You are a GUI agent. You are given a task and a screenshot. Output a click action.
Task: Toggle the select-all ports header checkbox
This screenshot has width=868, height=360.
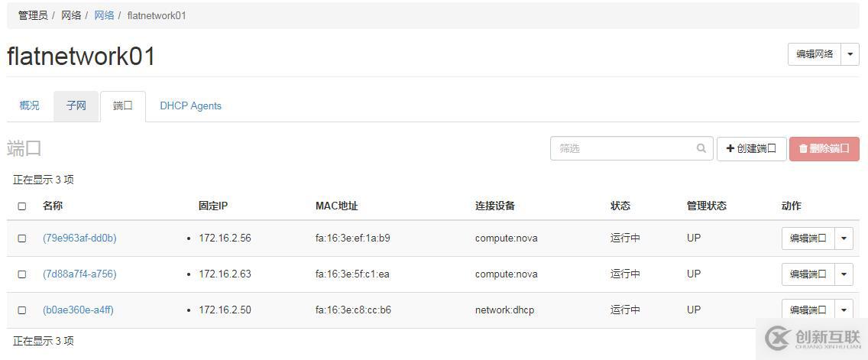(22, 206)
